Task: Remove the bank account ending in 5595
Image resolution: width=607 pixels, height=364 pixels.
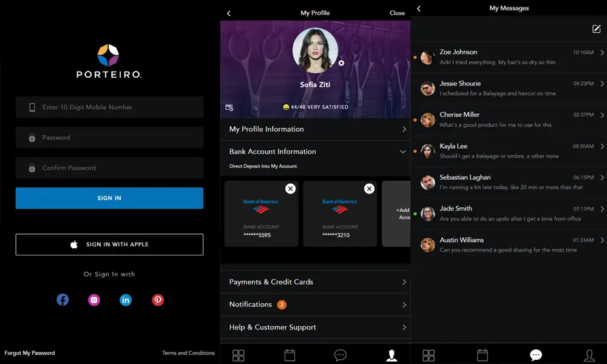Action: (x=290, y=189)
